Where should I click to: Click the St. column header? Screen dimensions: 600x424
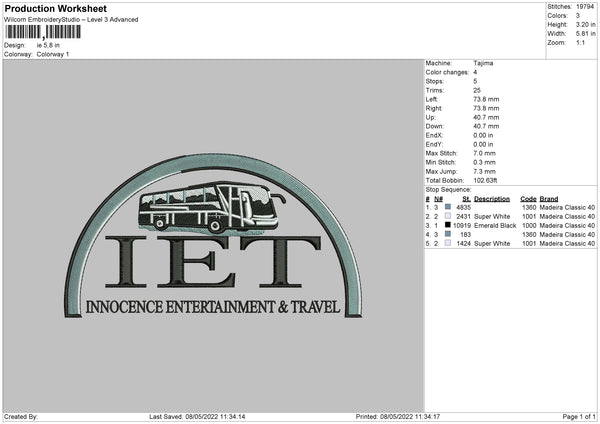tap(466, 199)
